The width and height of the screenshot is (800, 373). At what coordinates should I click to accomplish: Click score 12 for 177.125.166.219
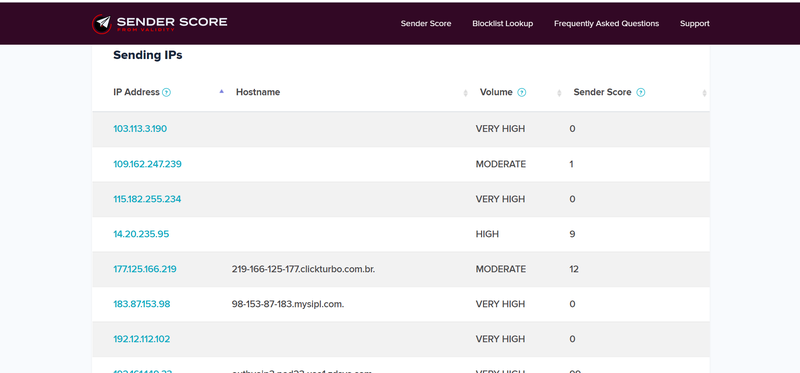point(574,269)
